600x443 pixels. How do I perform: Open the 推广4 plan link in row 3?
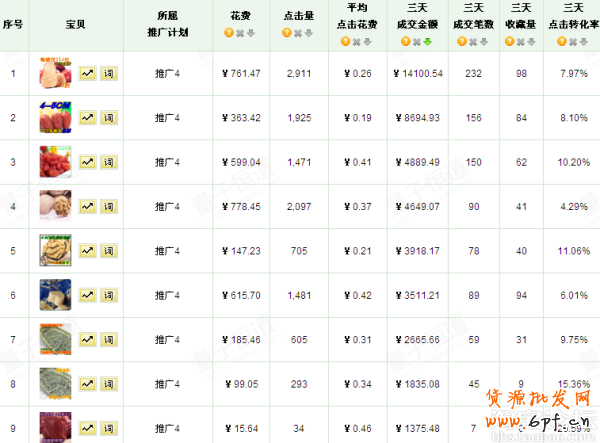pyautogui.click(x=167, y=162)
